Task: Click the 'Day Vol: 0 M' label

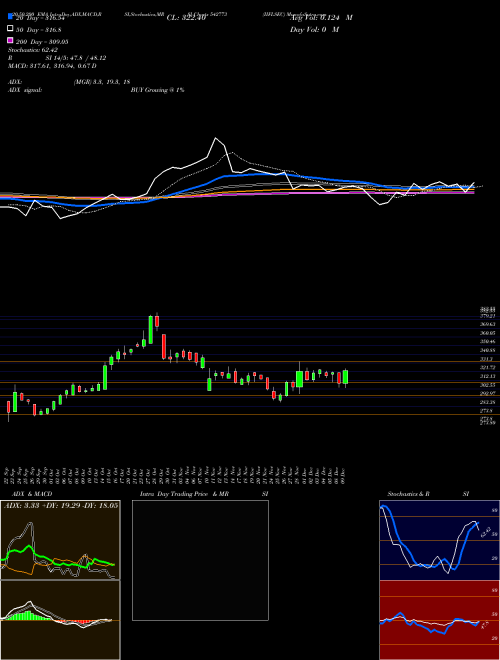Action: point(314,29)
